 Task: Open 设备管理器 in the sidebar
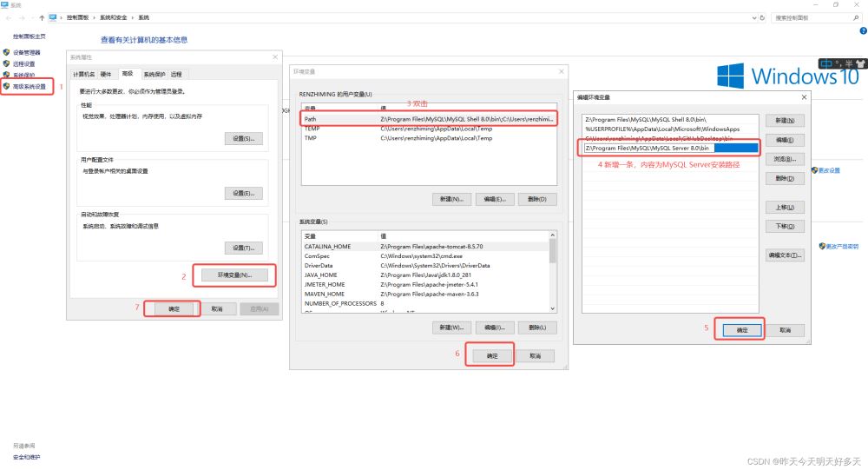click(x=26, y=53)
